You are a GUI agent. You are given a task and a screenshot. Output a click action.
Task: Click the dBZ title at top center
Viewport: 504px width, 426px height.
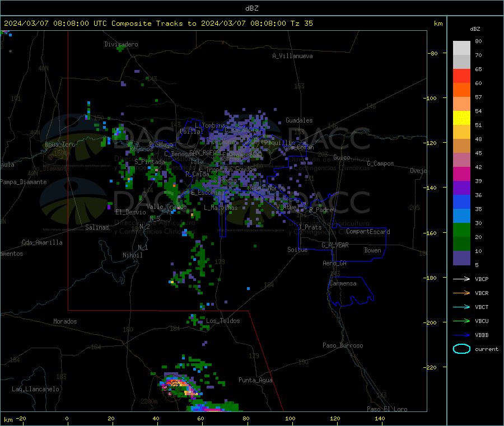[x=251, y=8]
